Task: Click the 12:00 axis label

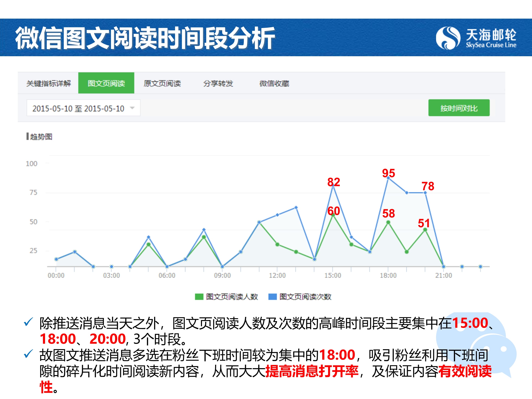Action: (277, 275)
